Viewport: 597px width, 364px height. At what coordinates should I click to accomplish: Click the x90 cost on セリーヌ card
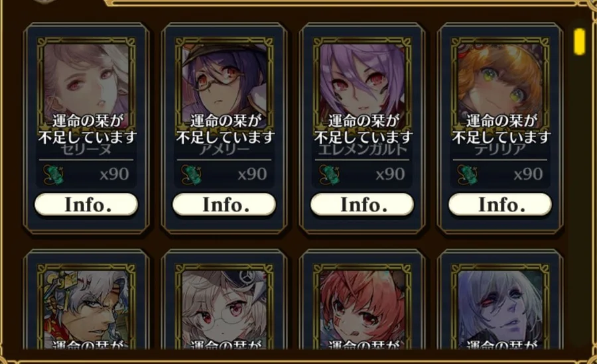click(114, 174)
